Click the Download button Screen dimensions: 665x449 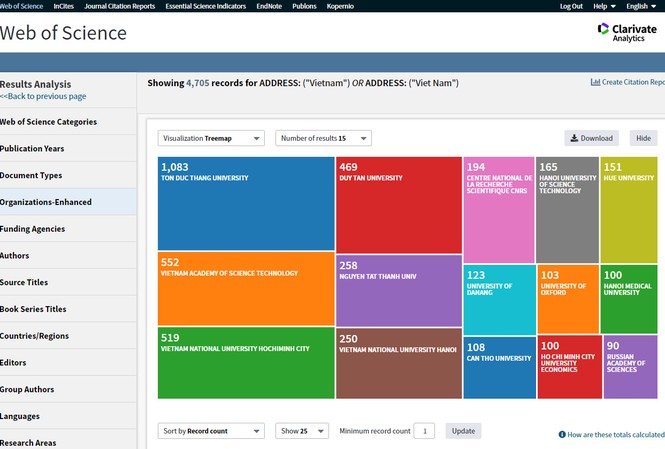(x=591, y=138)
